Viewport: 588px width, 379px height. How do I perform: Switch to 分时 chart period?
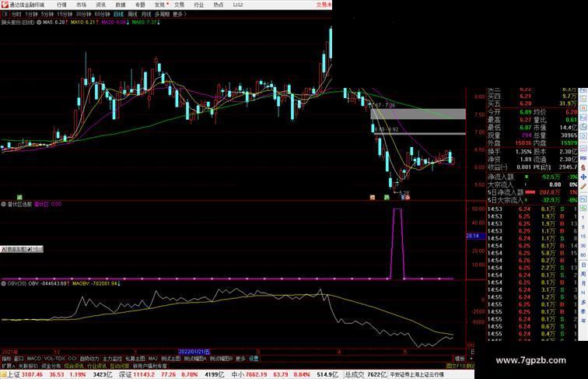16,14
